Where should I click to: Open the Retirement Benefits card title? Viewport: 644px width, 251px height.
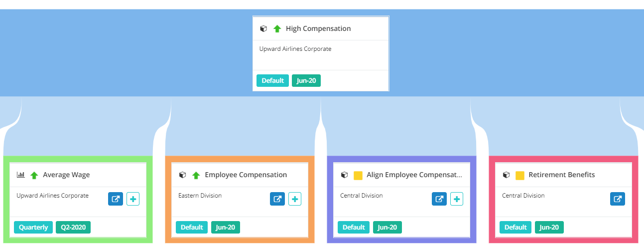pos(561,175)
